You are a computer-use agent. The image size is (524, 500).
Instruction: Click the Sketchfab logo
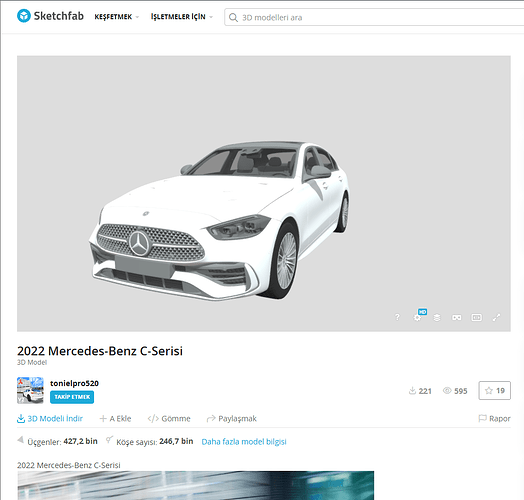(50, 16)
